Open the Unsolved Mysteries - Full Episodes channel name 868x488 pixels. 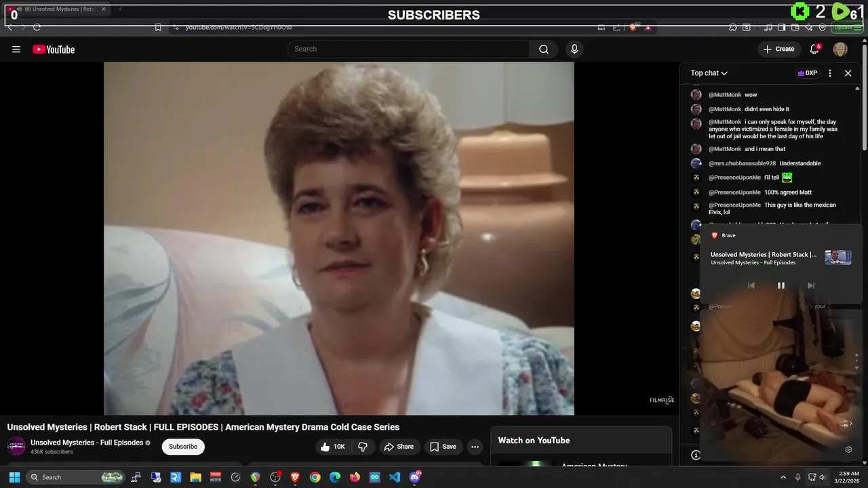(87, 443)
